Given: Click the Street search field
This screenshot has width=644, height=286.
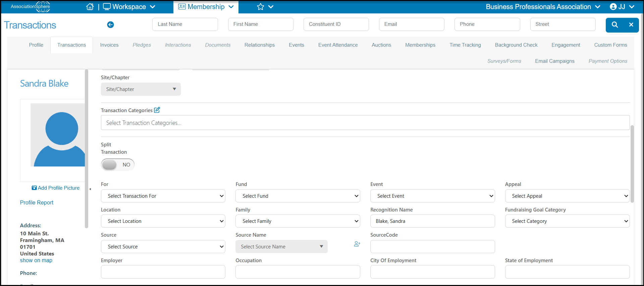Looking at the screenshot, I should (563, 24).
